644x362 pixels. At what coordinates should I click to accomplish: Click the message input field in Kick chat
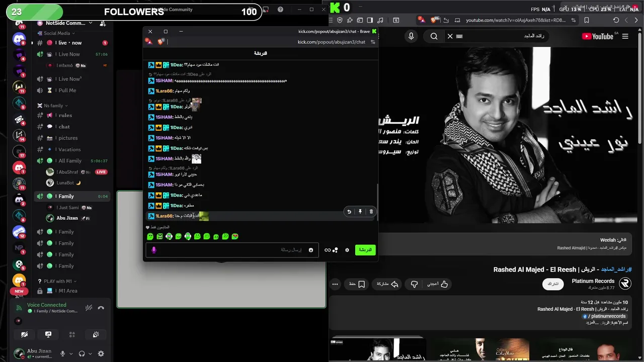[x=231, y=250]
